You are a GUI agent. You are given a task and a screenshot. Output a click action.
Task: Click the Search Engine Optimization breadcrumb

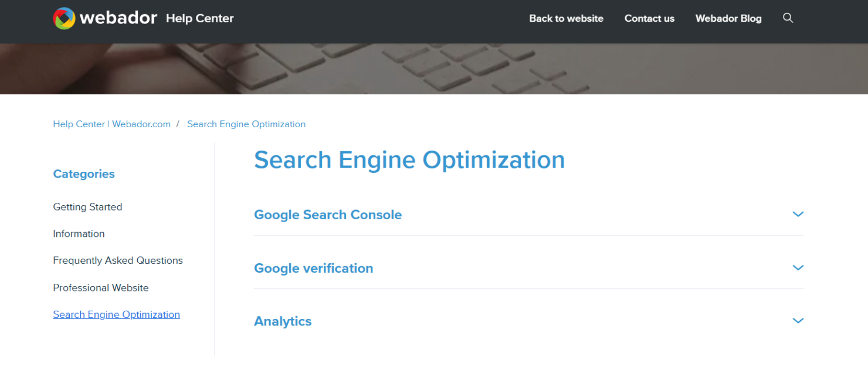[246, 124]
